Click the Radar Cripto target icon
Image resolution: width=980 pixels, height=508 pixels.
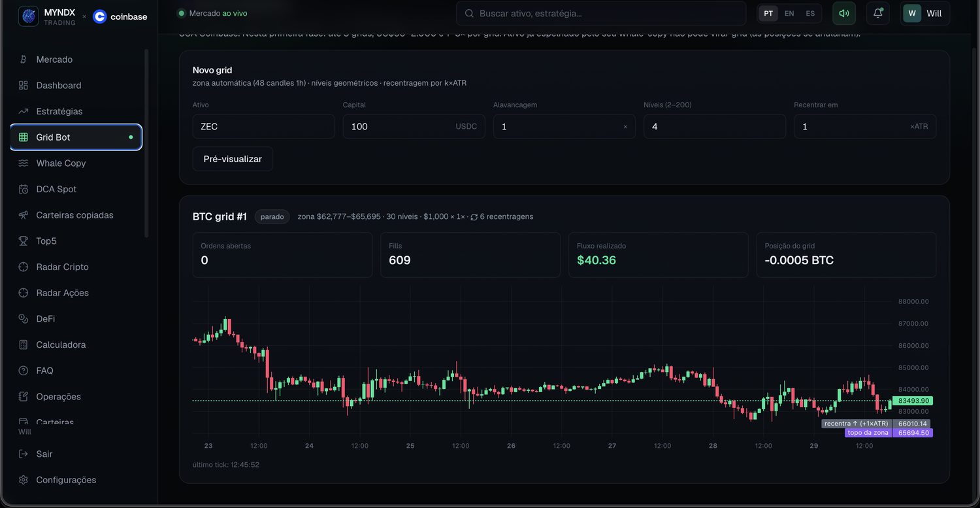tap(24, 267)
